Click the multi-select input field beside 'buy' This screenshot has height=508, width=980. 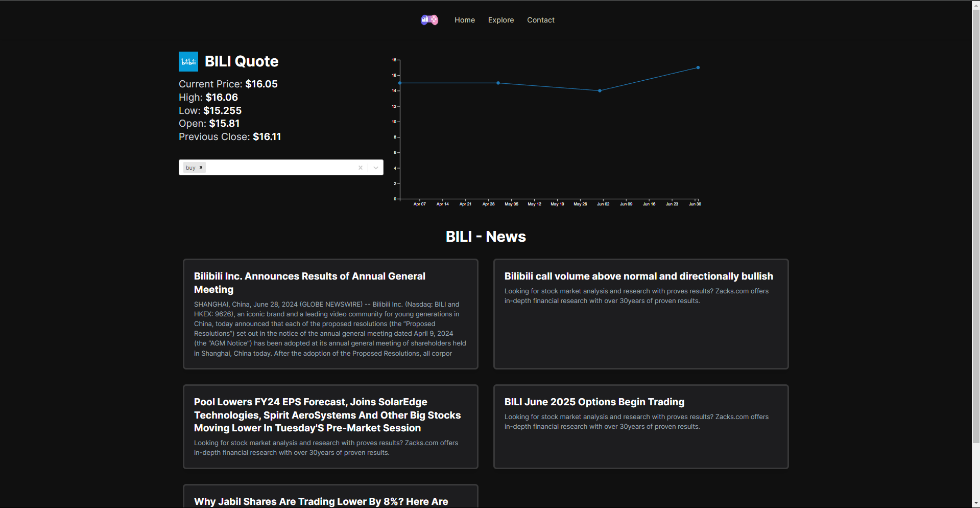pyautogui.click(x=280, y=168)
